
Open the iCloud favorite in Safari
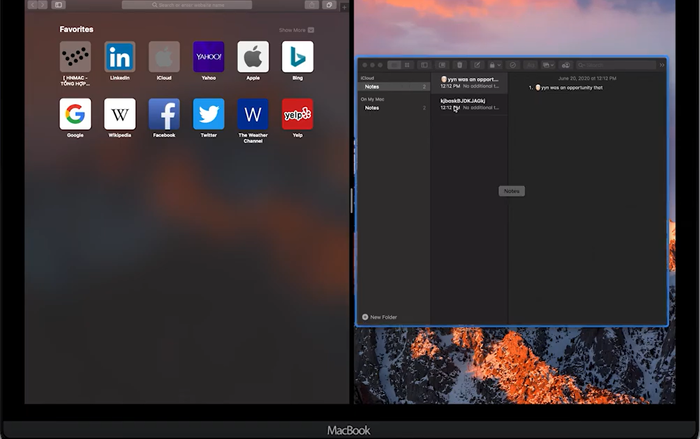(164, 57)
